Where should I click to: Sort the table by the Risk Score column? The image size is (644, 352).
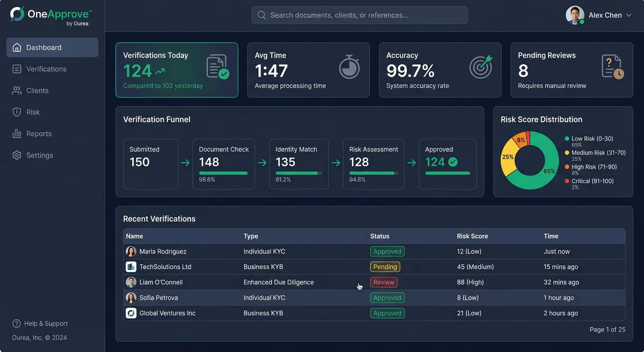click(472, 236)
